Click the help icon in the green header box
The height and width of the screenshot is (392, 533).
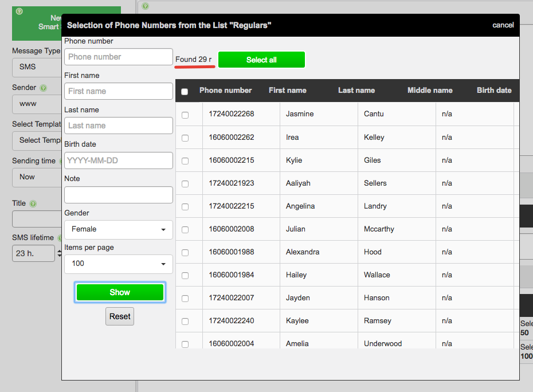pyautogui.click(x=19, y=11)
